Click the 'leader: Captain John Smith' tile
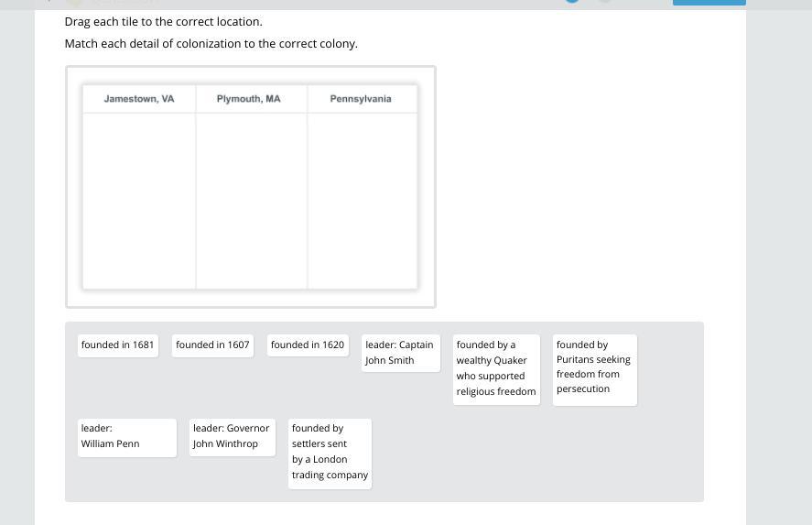Screen dimensions: 812x525 [x=400, y=353]
